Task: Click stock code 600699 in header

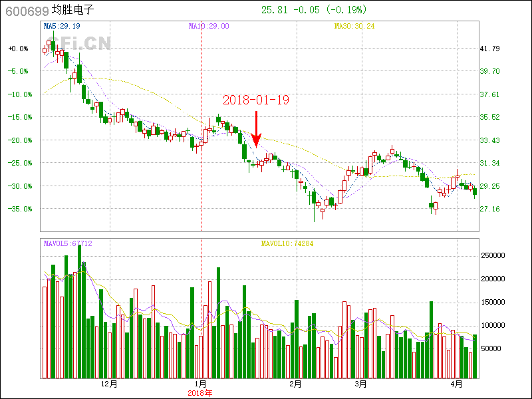Action: pos(25,10)
